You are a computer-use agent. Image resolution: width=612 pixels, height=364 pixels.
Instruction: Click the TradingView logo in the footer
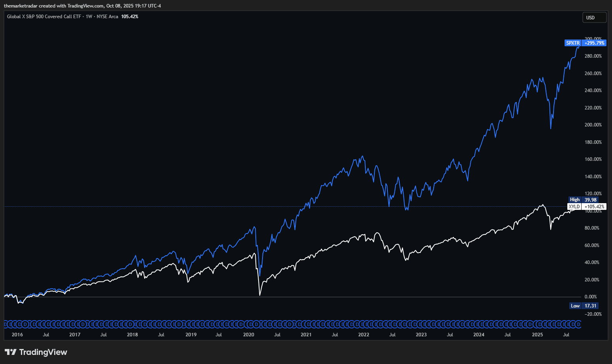(x=36, y=352)
